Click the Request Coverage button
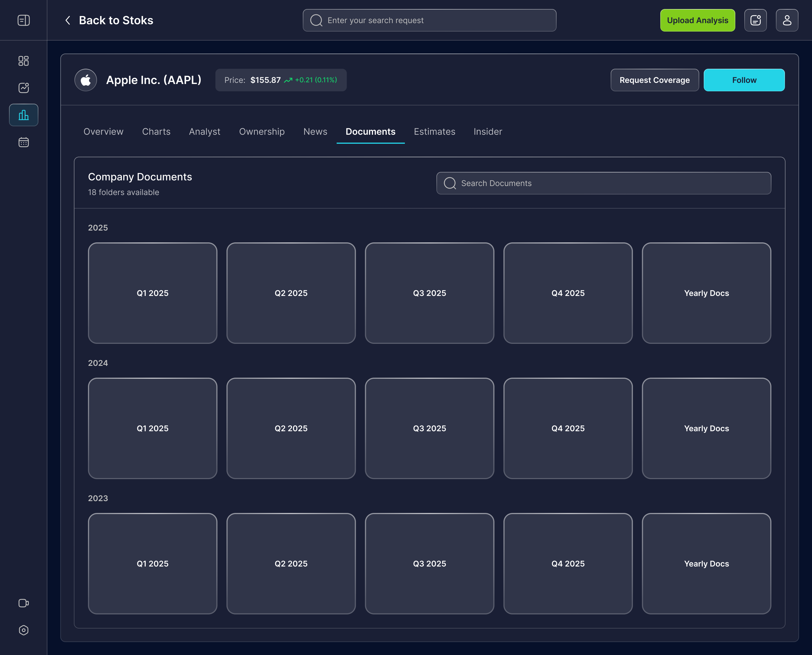The width and height of the screenshot is (812, 655). point(654,80)
